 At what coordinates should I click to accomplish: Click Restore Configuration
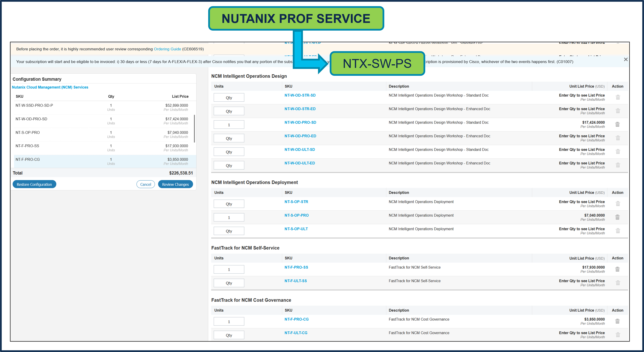(34, 184)
